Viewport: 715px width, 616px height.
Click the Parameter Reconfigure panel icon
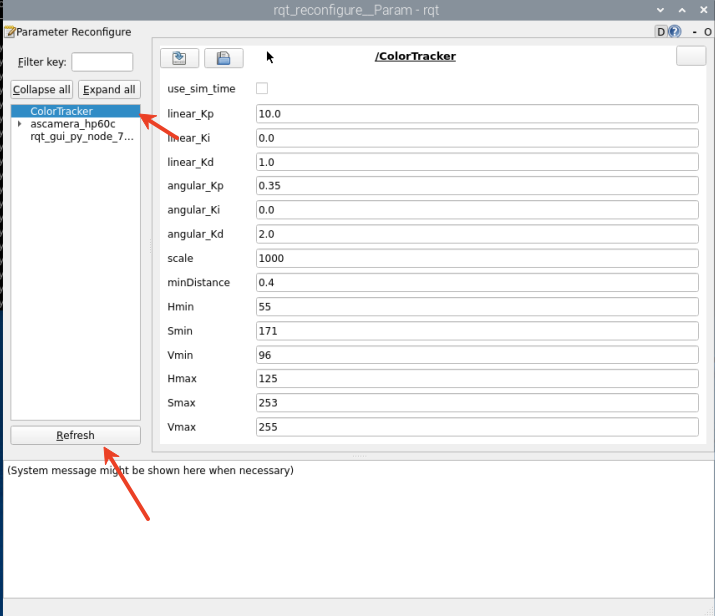pyautogui.click(x=9, y=32)
